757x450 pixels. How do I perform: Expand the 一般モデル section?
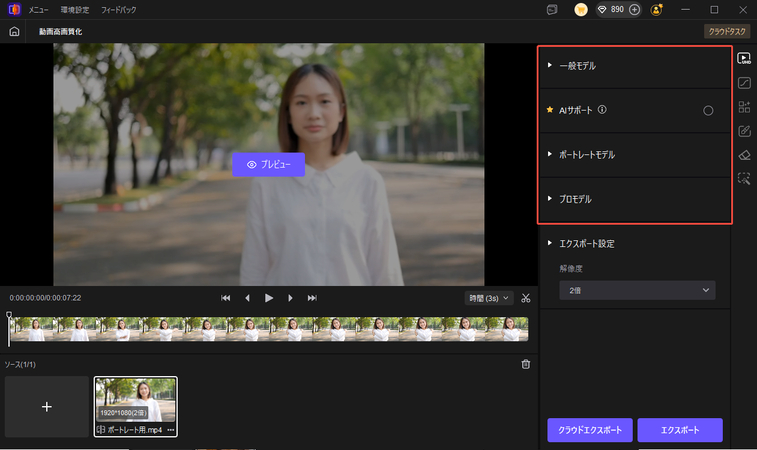[577, 65]
